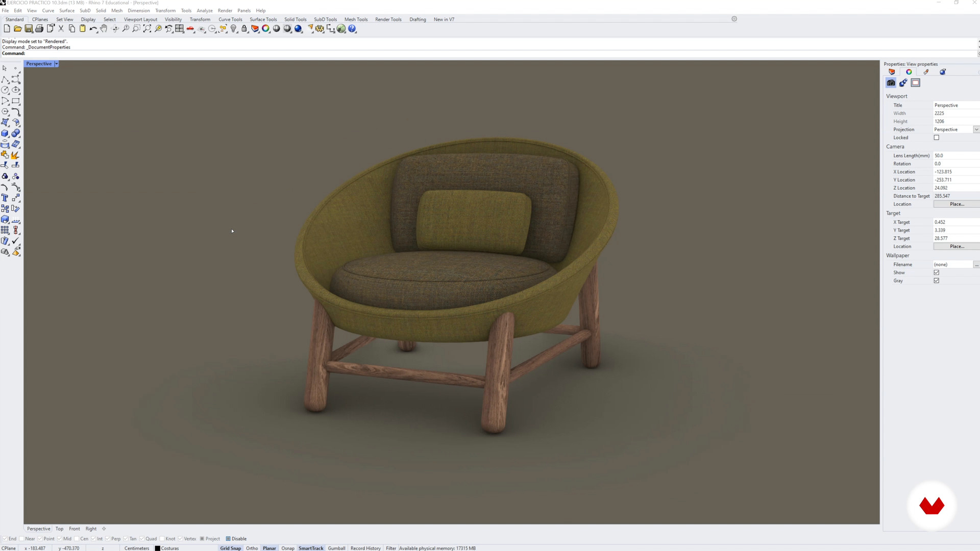Click the Open folder icon
The image size is (980, 551).
point(18,29)
